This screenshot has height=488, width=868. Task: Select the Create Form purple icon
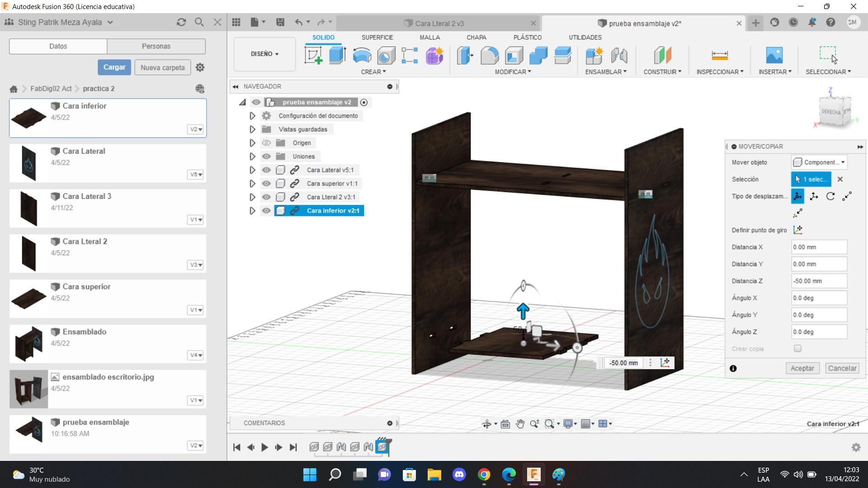(x=434, y=56)
